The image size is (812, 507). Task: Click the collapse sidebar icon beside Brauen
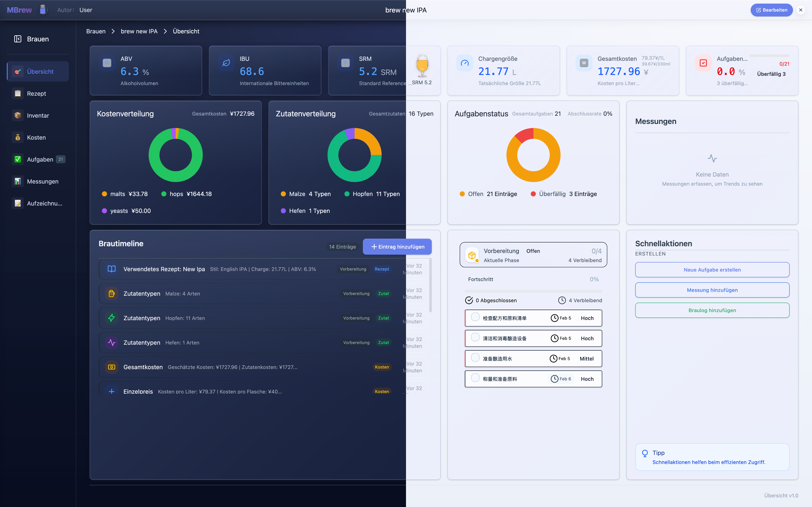(18, 39)
